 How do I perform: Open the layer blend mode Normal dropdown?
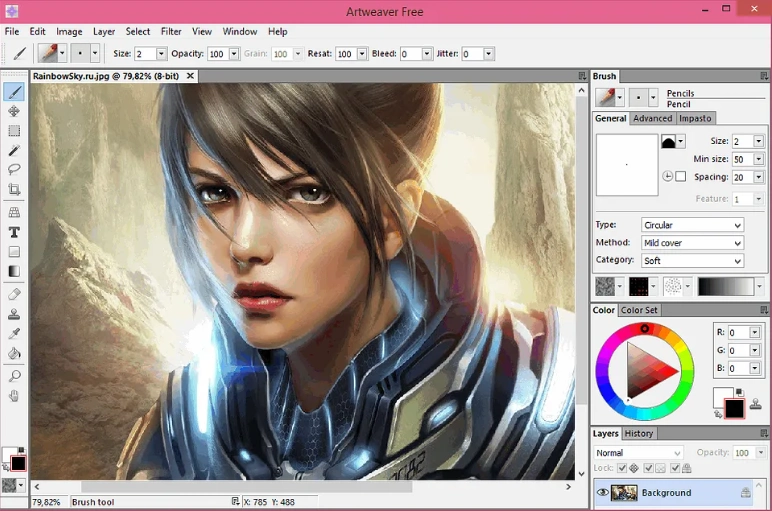coord(638,452)
